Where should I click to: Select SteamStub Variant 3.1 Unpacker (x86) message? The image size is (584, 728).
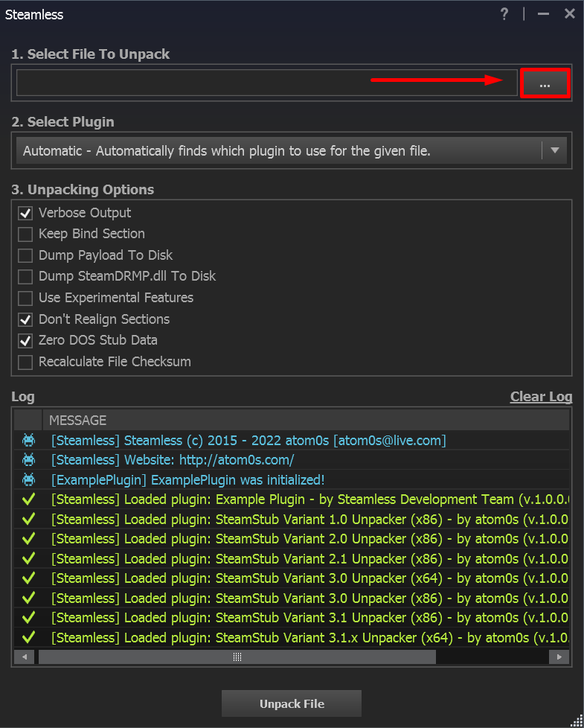[x=310, y=618]
